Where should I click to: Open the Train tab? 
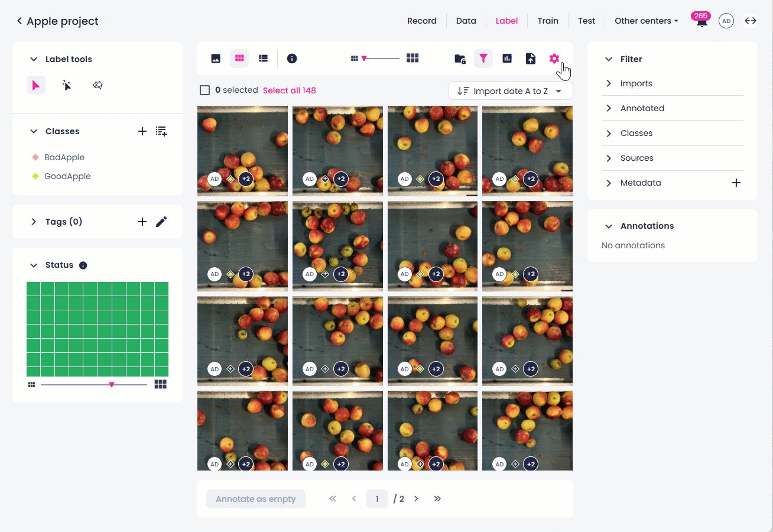[x=548, y=21]
